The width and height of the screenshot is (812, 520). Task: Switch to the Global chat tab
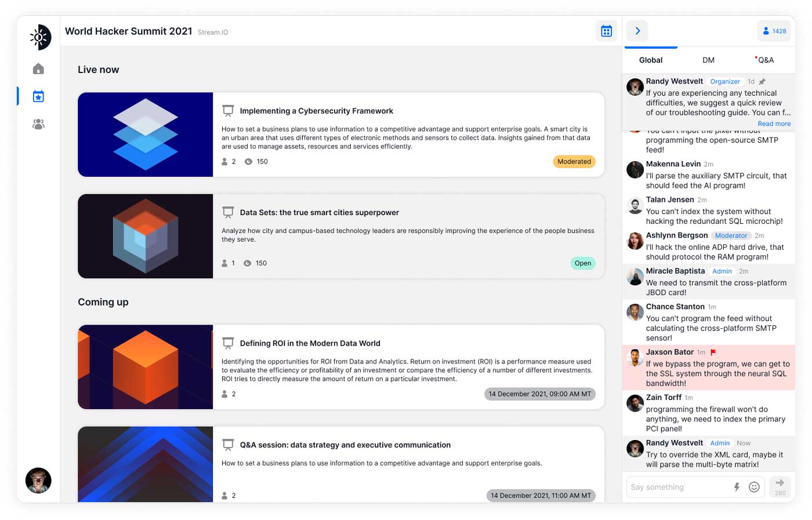pos(651,60)
